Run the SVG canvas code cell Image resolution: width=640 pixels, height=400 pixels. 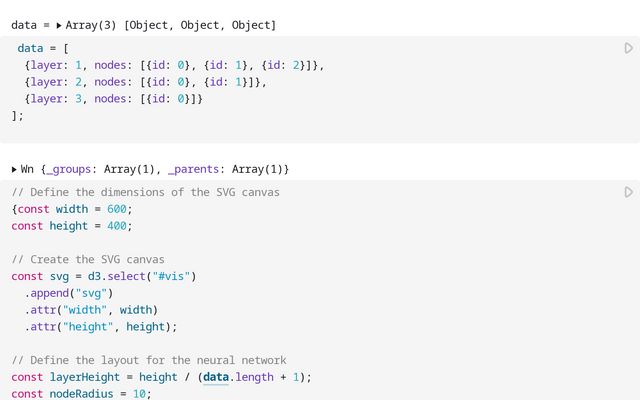click(628, 192)
